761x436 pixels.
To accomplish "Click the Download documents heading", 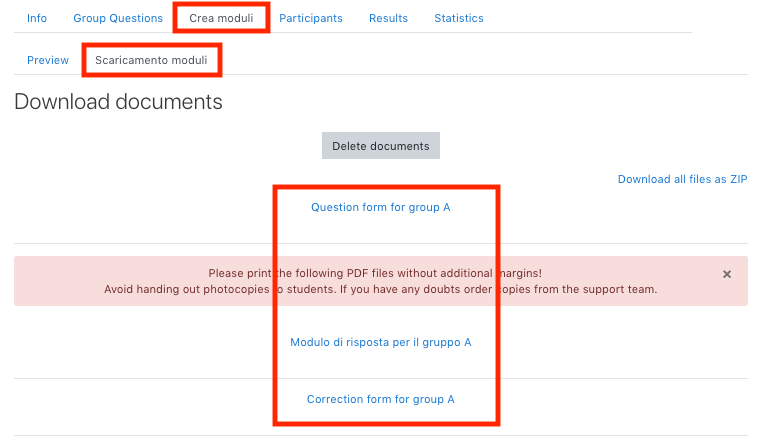I will tap(118, 102).
